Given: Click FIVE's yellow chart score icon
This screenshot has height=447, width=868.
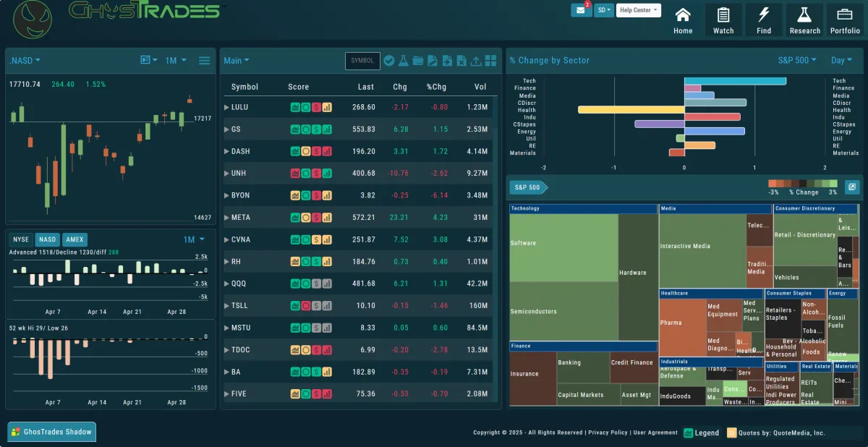Looking at the screenshot, I should [295, 394].
